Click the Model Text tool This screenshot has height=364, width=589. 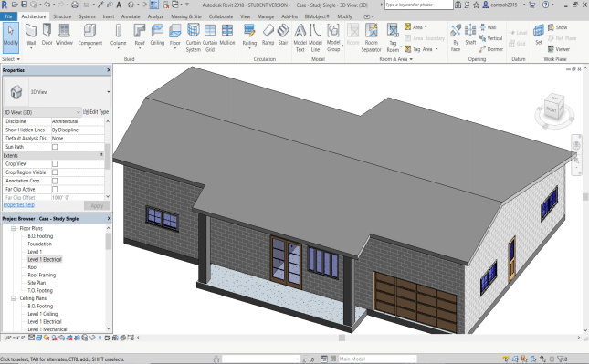click(x=300, y=37)
